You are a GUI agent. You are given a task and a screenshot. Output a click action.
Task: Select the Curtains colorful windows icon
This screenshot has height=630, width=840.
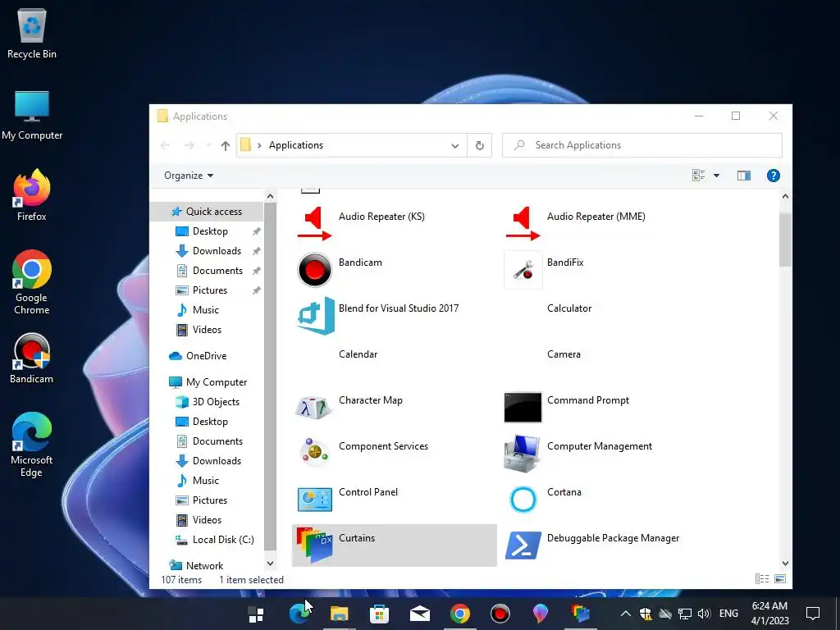[x=314, y=546]
